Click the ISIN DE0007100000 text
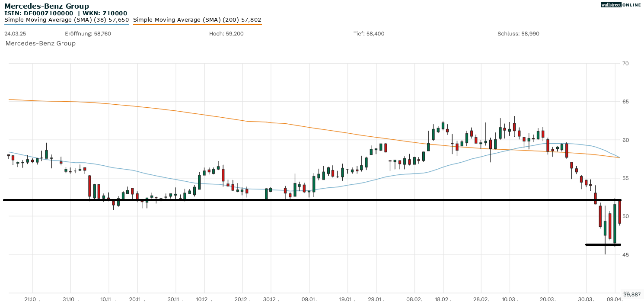This screenshot has width=644, height=302. coord(39,13)
